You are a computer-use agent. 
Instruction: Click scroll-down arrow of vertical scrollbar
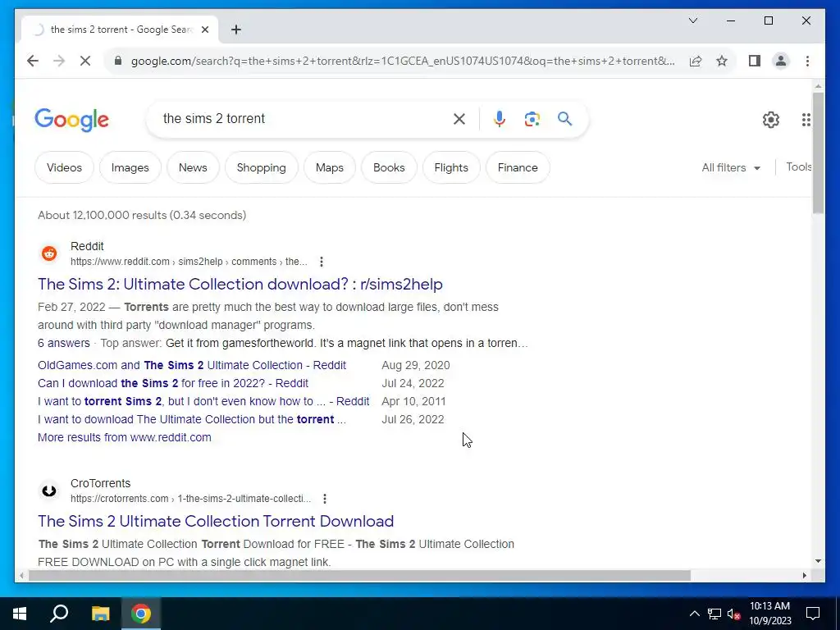click(818, 561)
